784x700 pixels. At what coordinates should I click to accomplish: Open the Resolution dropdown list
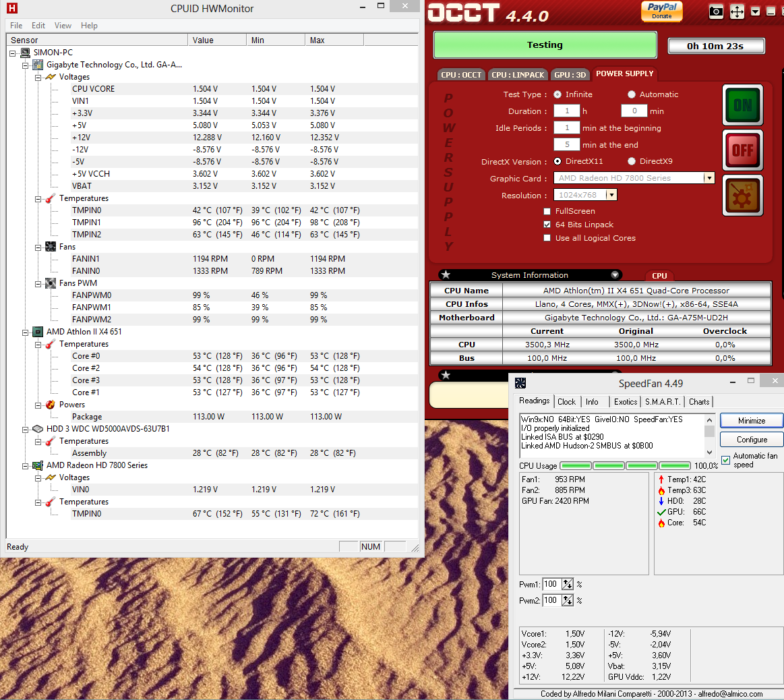point(611,195)
